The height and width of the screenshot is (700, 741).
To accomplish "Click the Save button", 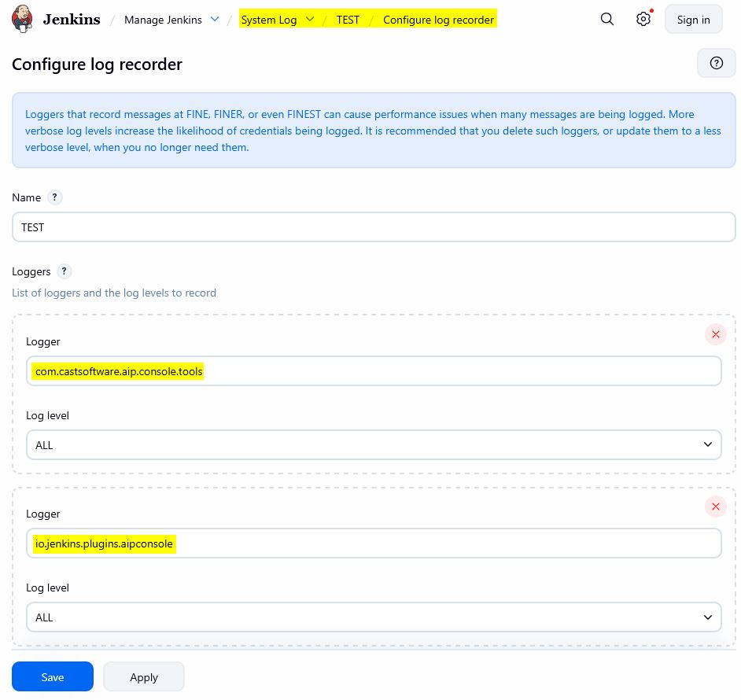I will (53, 677).
